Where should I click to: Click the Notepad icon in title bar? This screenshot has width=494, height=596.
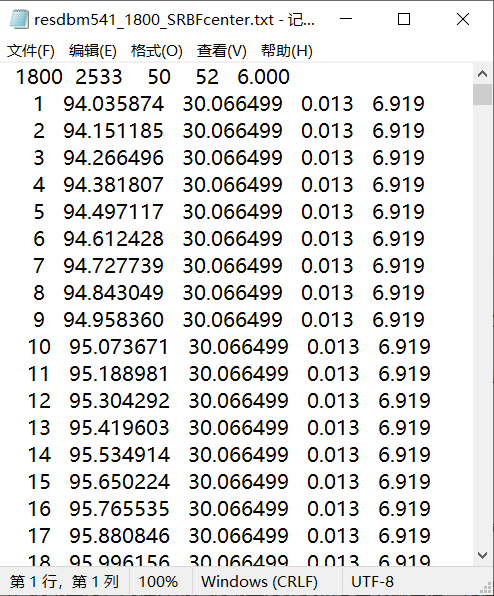pyautogui.click(x=19, y=19)
